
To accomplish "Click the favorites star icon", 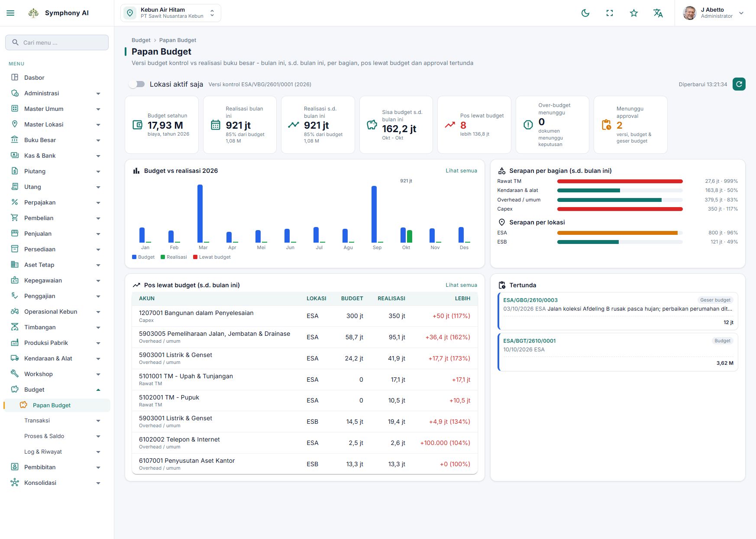I will click(634, 13).
